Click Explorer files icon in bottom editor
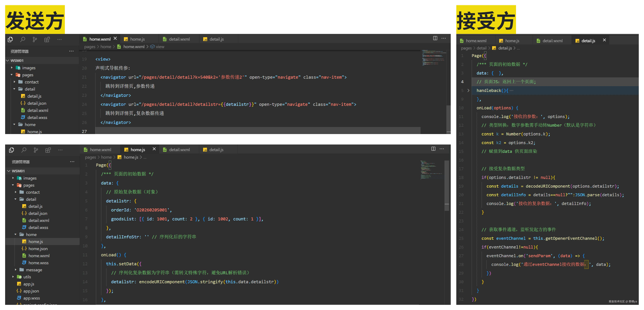 (x=11, y=150)
